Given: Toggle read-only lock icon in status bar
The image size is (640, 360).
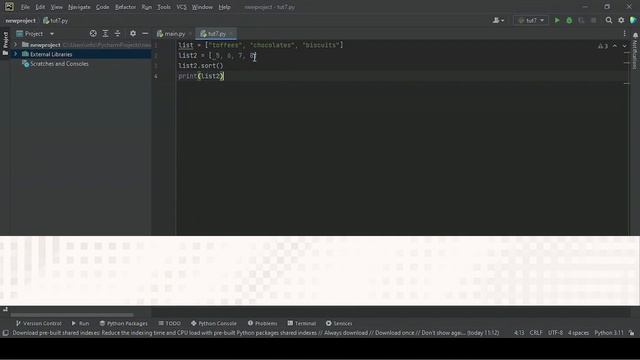Looking at the screenshot, I should pyautogui.click(x=631, y=333).
